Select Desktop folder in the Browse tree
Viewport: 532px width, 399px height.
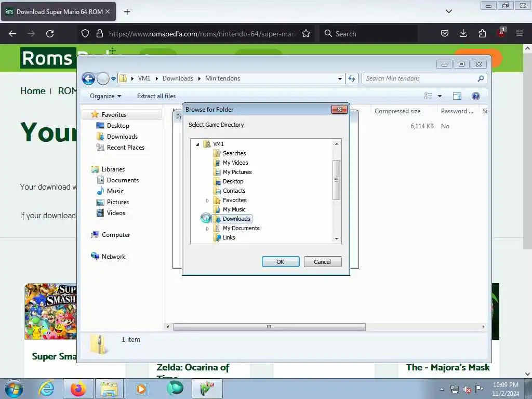(233, 181)
